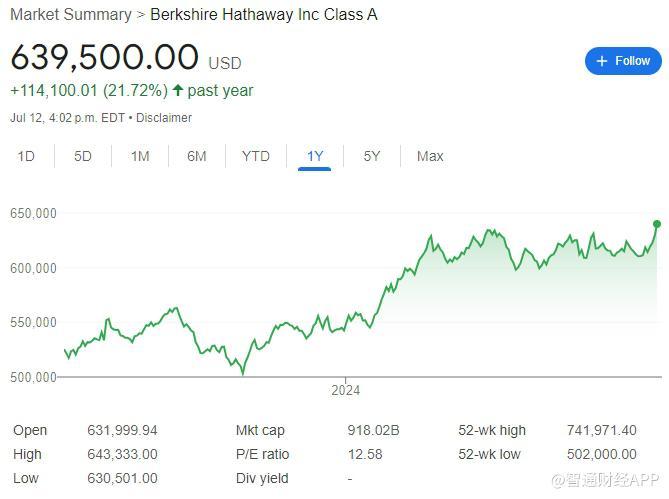Click the Berkshire Hathaway Inc Class A title

(x=264, y=15)
